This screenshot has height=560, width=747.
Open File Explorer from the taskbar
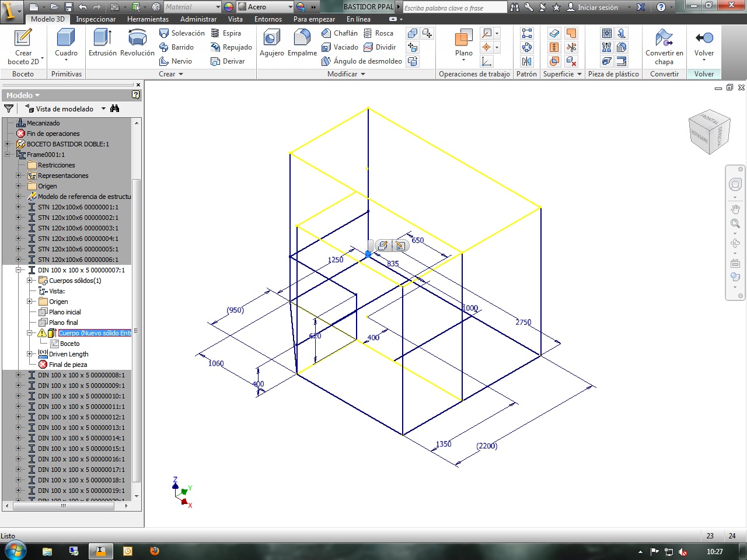point(47,551)
